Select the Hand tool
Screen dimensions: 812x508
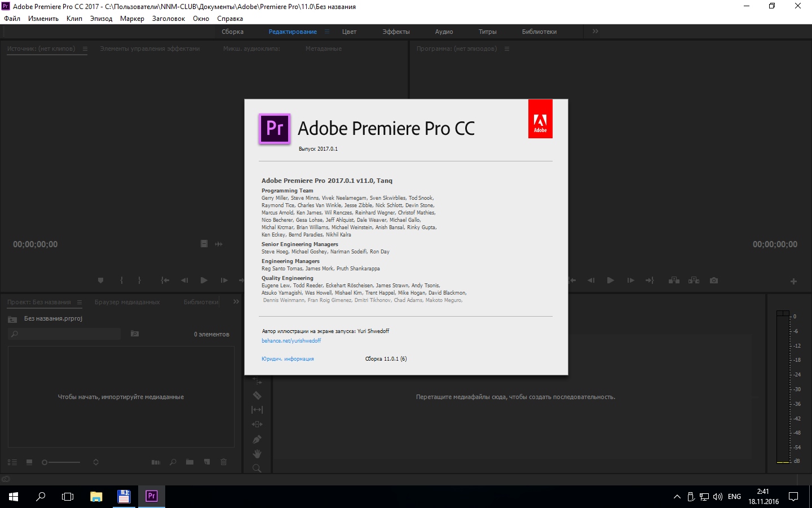[x=257, y=454]
